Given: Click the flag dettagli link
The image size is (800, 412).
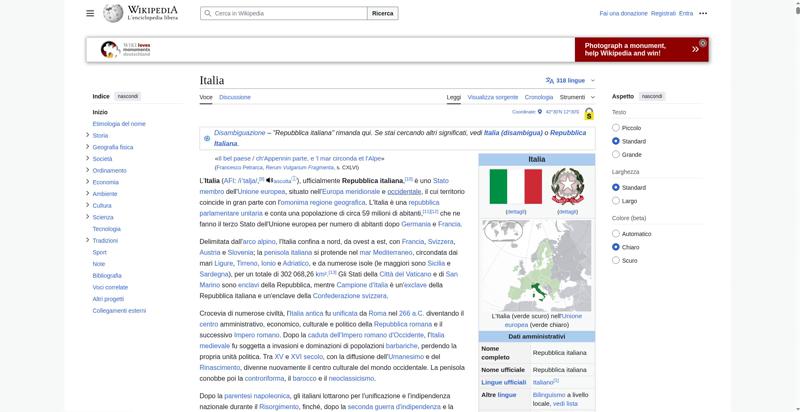Looking at the screenshot, I should pos(516,212).
